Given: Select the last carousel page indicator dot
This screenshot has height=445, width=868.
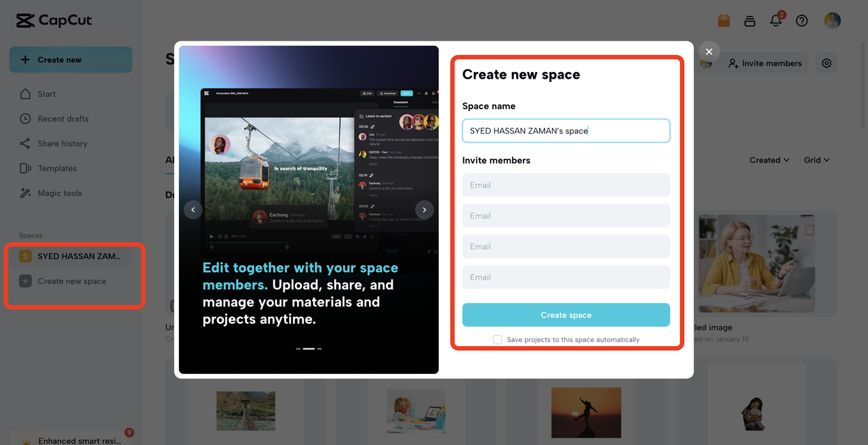Looking at the screenshot, I should 319,349.
